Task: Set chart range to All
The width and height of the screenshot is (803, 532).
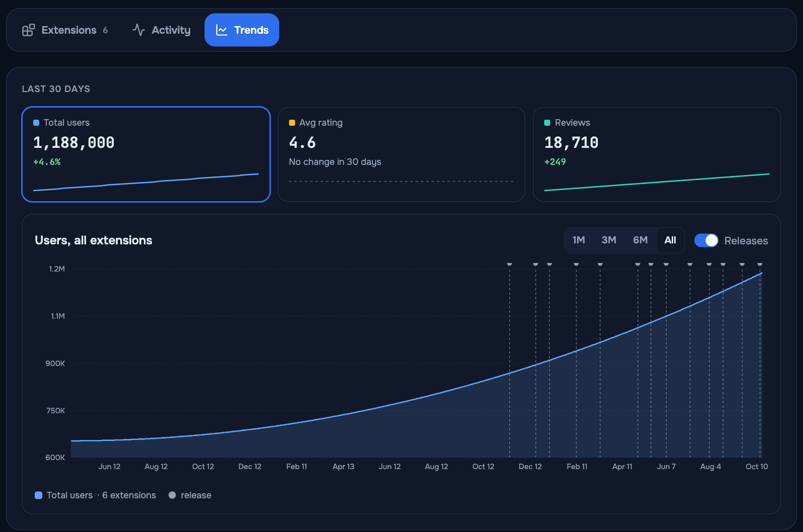Action: tap(670, 240)
